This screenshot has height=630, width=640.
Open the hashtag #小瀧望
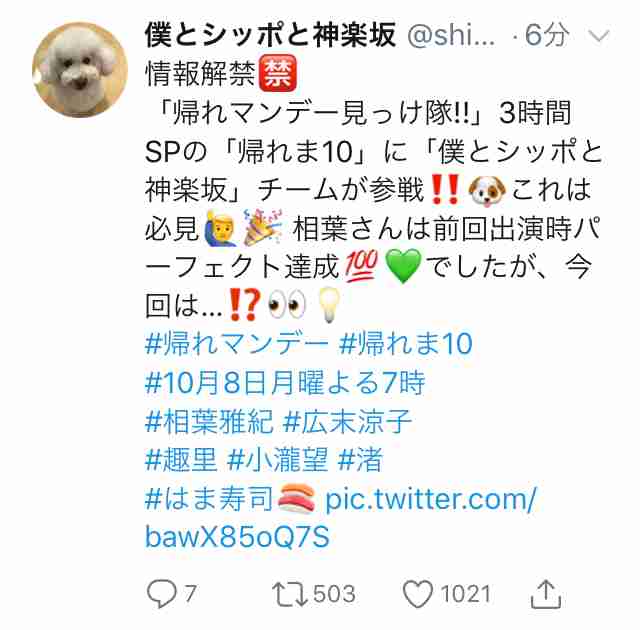[278, 460]
